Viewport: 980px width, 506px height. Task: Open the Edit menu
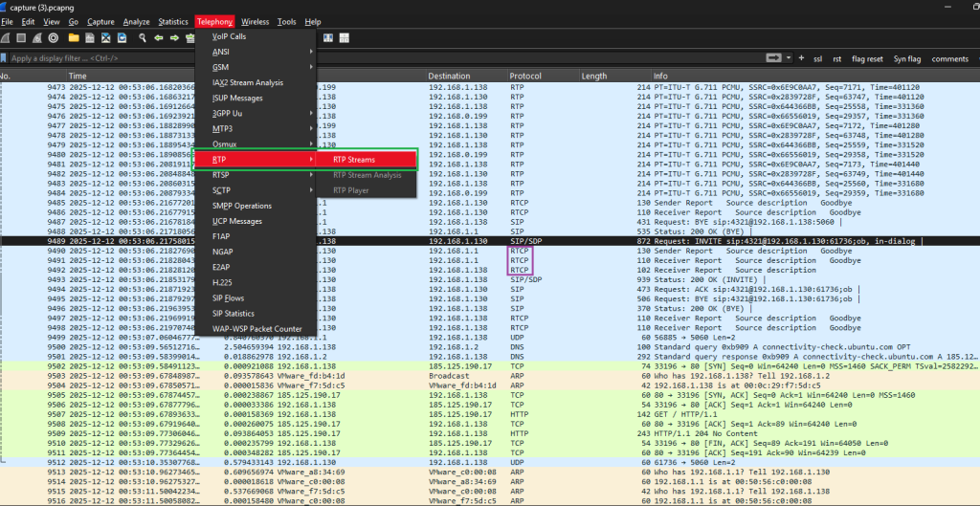coord(28,22)
